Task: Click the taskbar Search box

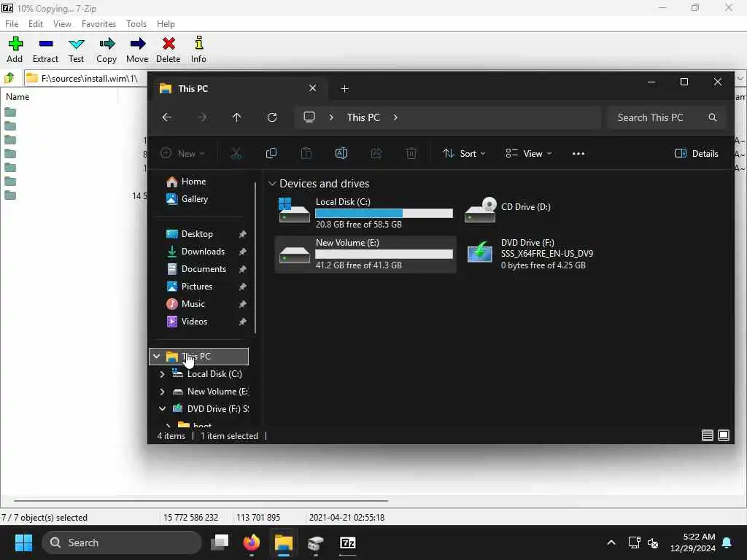Action: click(x=122, y=542)
